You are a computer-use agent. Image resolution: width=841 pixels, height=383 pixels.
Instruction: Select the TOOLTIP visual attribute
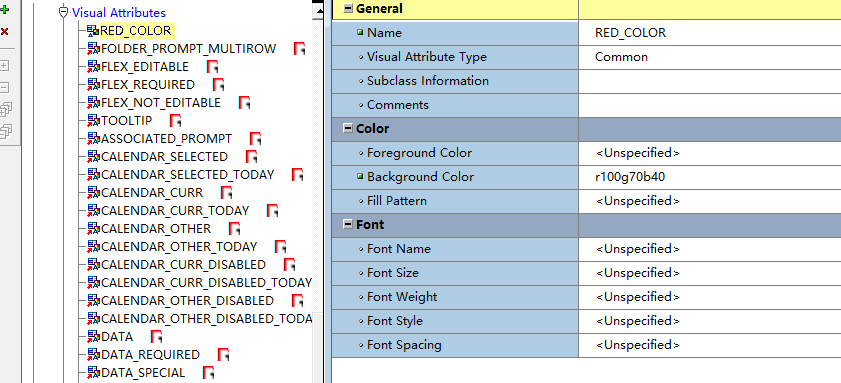[x=126, y=121]
